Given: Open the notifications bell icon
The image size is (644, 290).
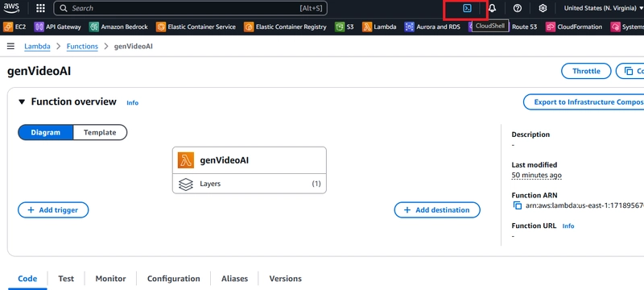Looking at the screenshot, I should pos(492,8).
